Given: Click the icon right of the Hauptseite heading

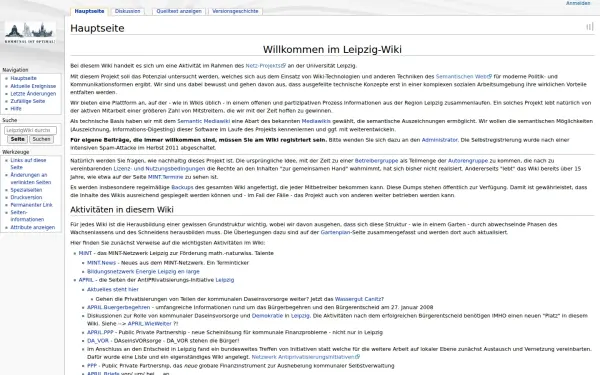Looking at the screenshot, I should coord(590,27).
